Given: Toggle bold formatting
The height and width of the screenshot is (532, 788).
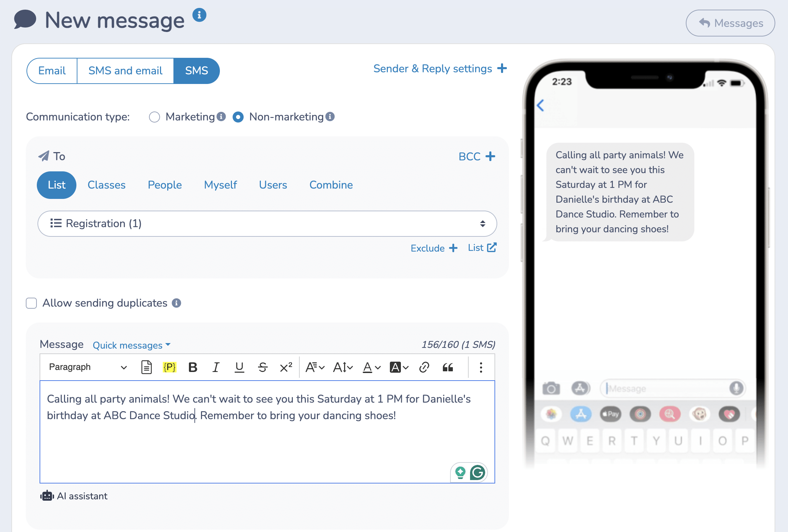Looking at the screenshot, I should pyautogui.click(x=193, y=367).
